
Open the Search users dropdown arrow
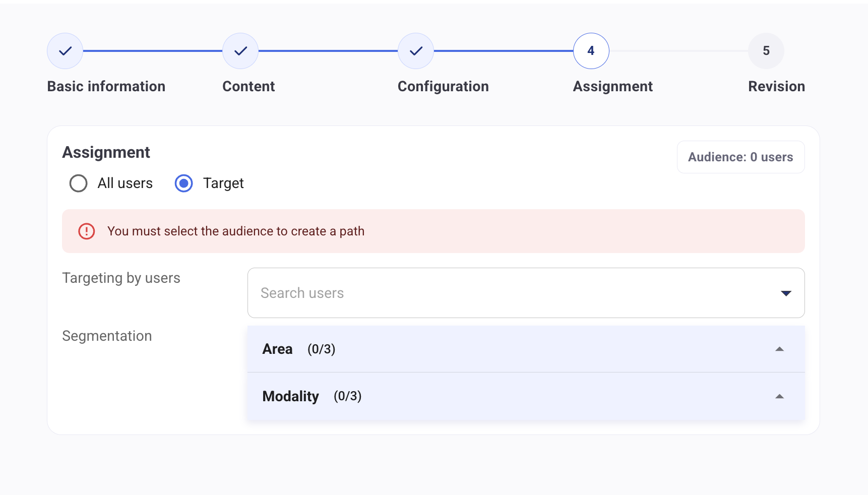(785, 293)
